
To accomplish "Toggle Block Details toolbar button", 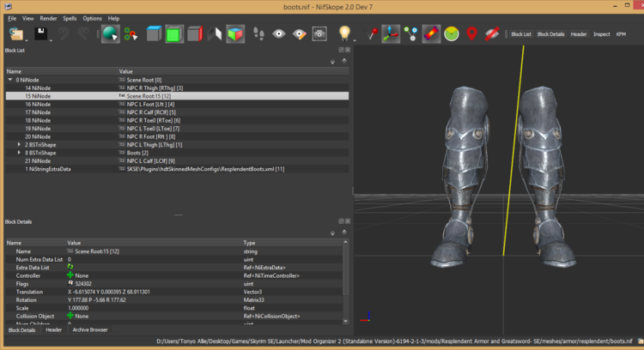I will pyautogui.click(x=550, y=34).
